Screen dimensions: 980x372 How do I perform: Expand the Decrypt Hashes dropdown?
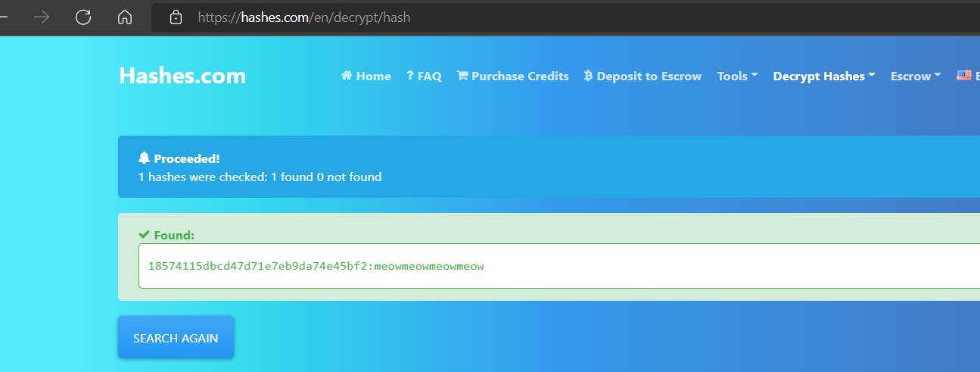(x=824, y=76)
